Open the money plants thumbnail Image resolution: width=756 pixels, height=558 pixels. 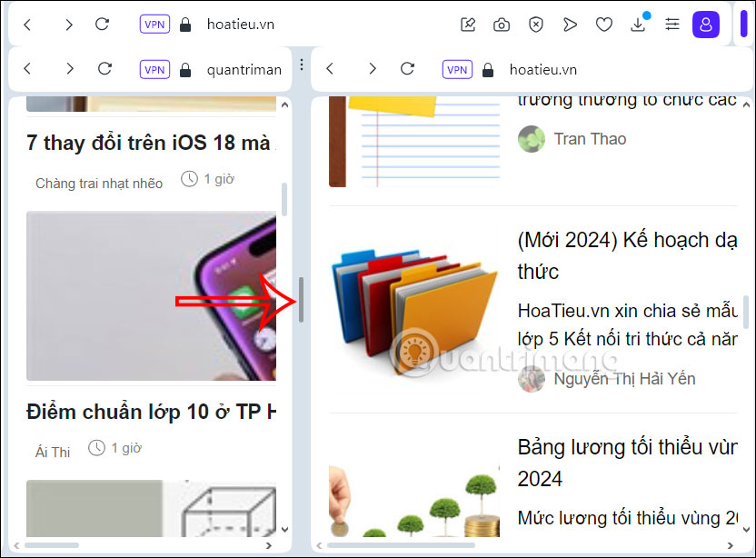[414, 501]
